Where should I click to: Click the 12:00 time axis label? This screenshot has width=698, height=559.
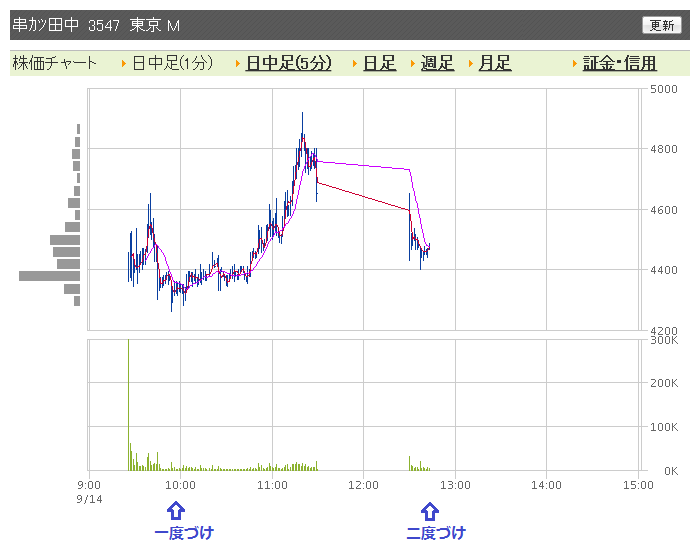pos(363,485)
